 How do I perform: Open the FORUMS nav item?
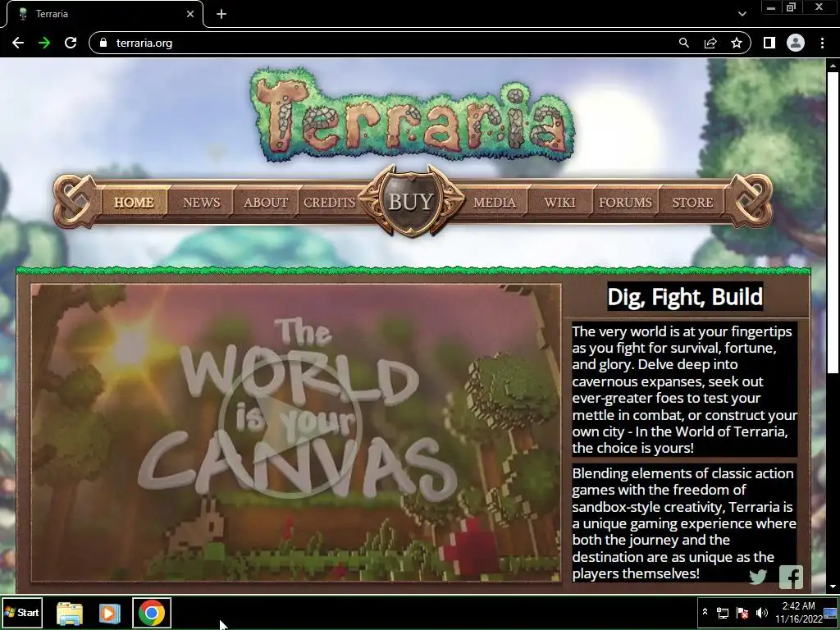pyautogui.click(x=625, y=202)
